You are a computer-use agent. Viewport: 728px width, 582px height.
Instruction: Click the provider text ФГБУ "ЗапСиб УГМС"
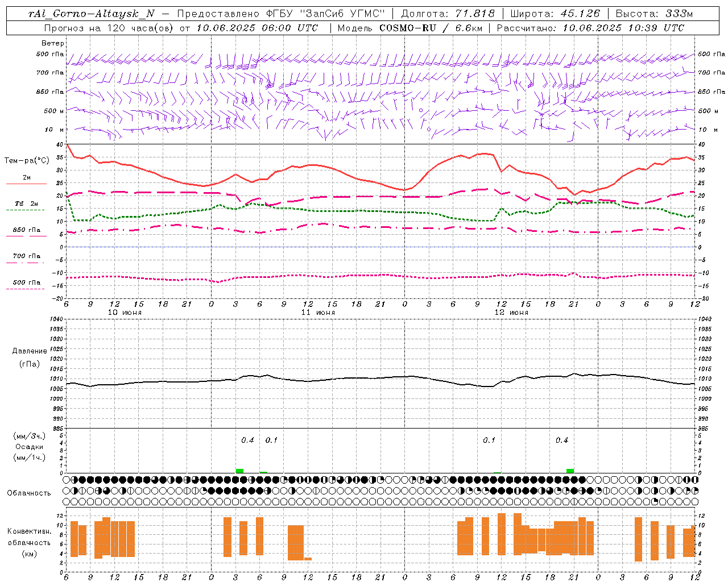[325, 14]
